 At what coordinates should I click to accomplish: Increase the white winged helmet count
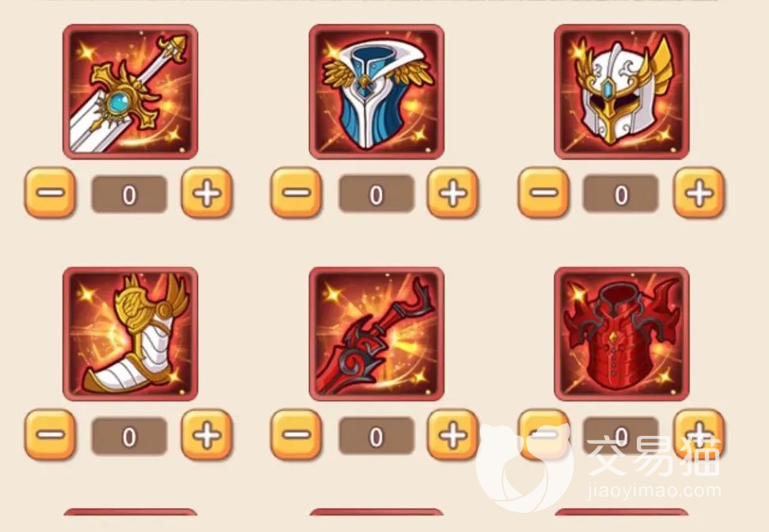[x=699, y=193]
